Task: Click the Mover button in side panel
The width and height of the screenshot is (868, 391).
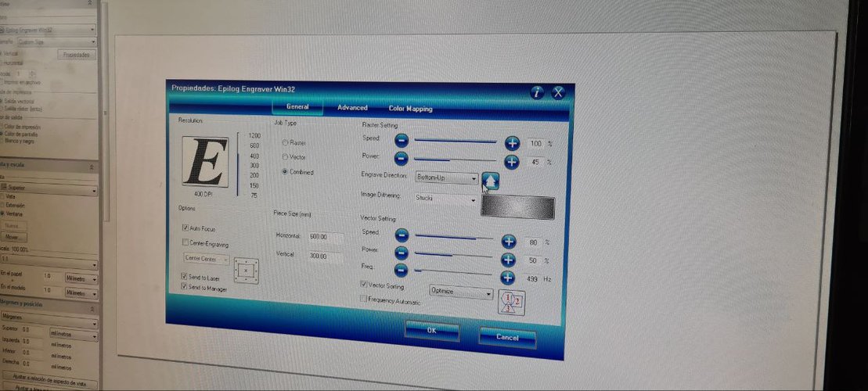Action: (x=14, y=237)
